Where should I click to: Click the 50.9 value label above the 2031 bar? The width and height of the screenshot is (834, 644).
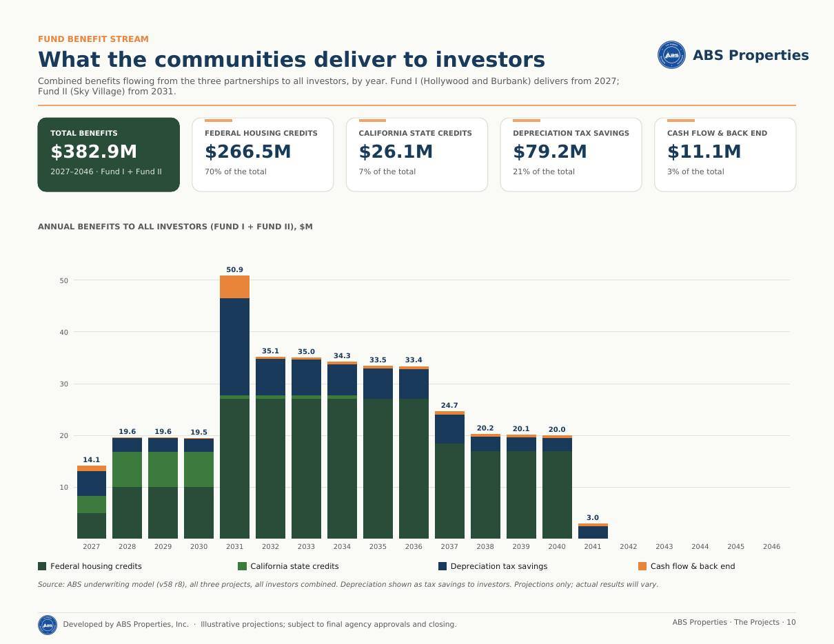[234, 270]
